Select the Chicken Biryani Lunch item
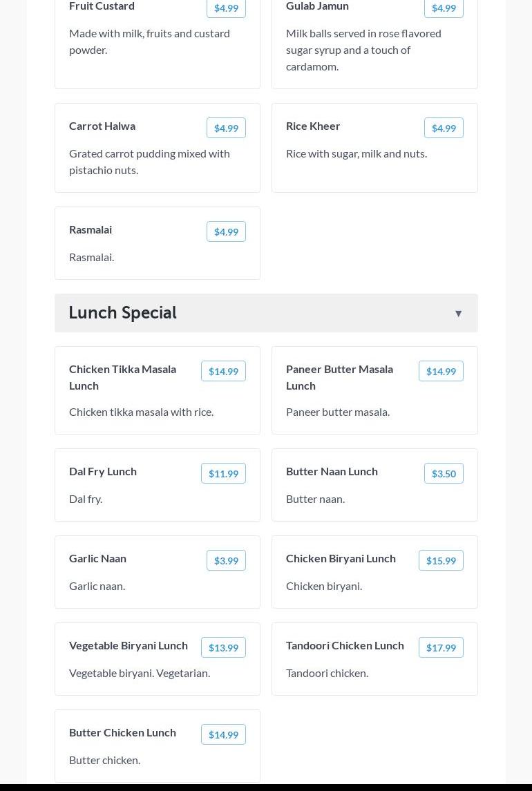Image resolution: width=532 pixels, height=791 pixels. (x=341, y=558)
